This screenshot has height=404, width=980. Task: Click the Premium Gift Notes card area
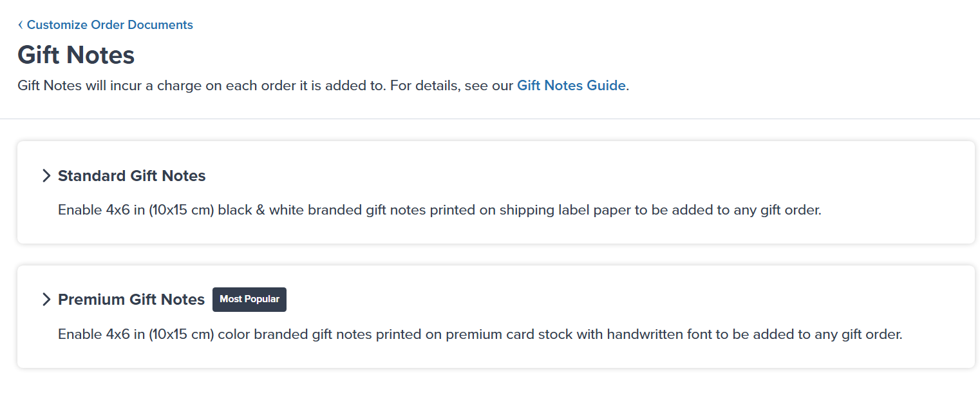click(489, 316)
